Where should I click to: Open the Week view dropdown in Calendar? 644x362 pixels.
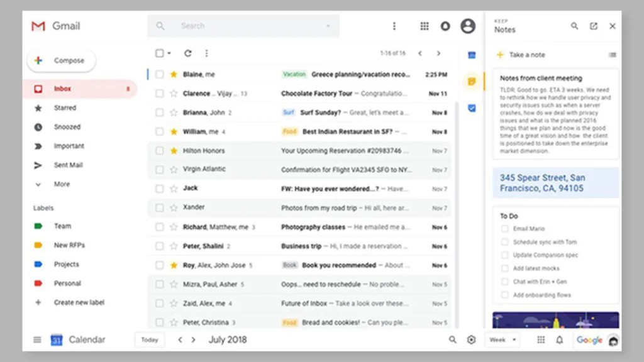point(502,339)
